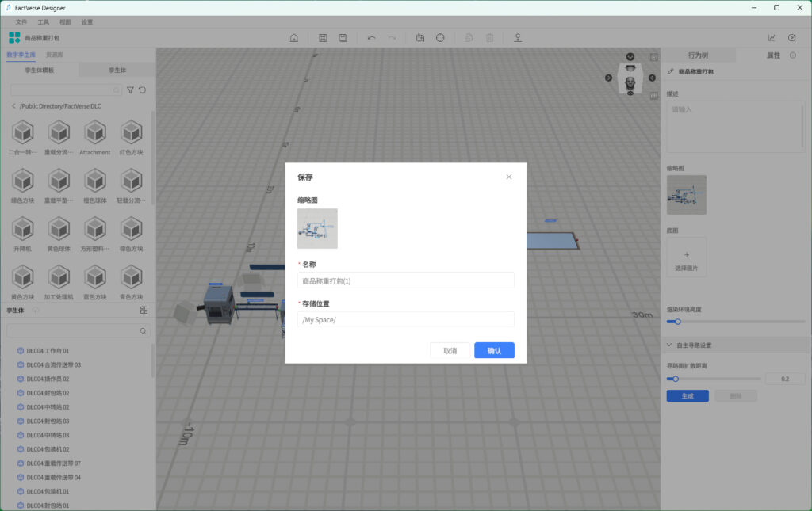
Task: Select the 绿色方块 template
Action: coord(22,185)
